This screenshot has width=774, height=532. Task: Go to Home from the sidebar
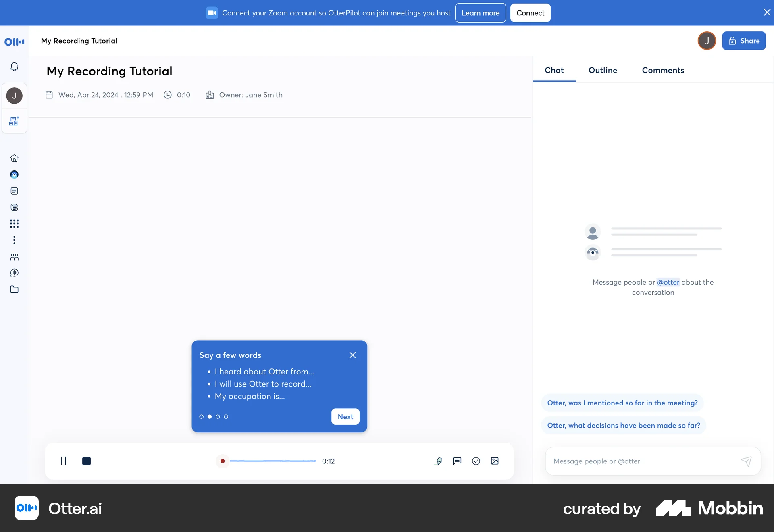pos(14,158)
